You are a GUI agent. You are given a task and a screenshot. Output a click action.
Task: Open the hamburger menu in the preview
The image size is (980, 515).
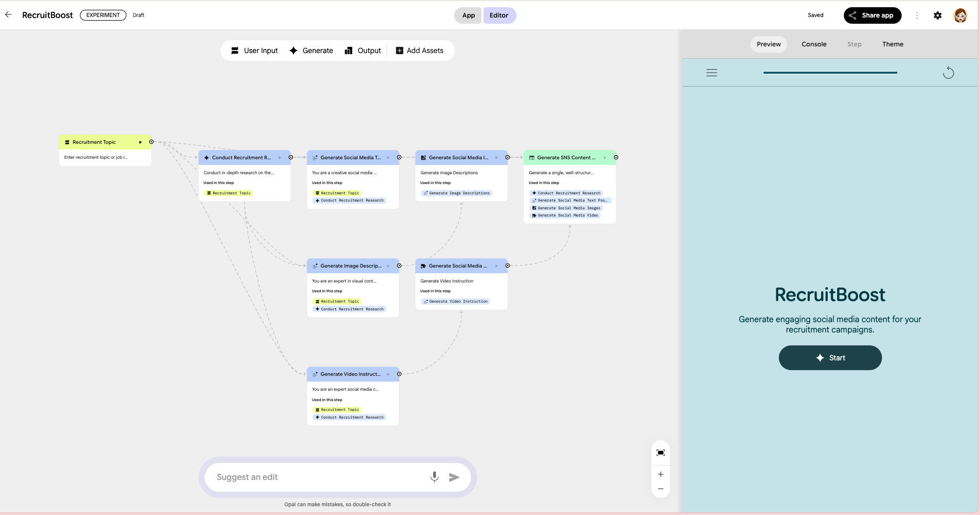pyautogui.click(x=712, y=73)
